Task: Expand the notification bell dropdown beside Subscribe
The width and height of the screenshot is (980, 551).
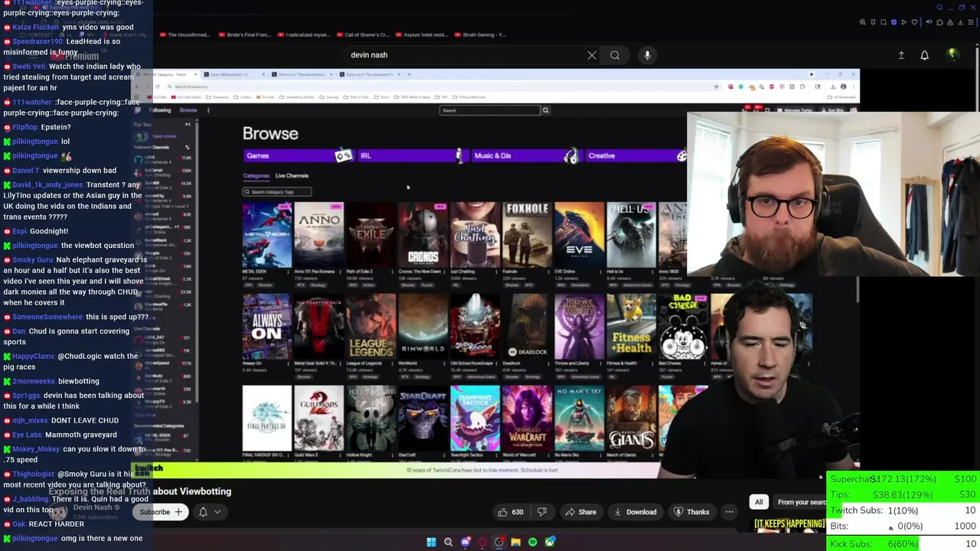Action: click(x=209, y=512)
